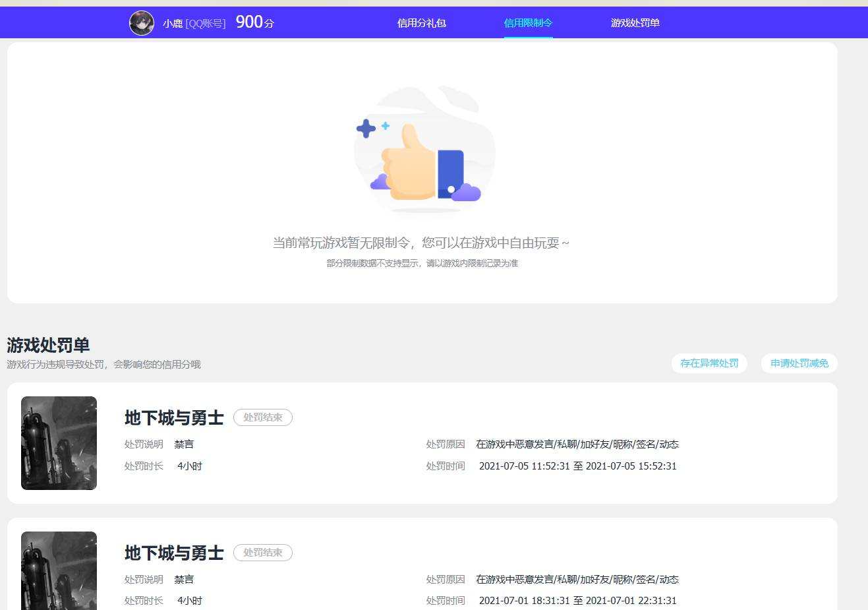Click 处罚结束 badge on 2021-07-01 record
The image size is (868, 610).
point(263,553)
